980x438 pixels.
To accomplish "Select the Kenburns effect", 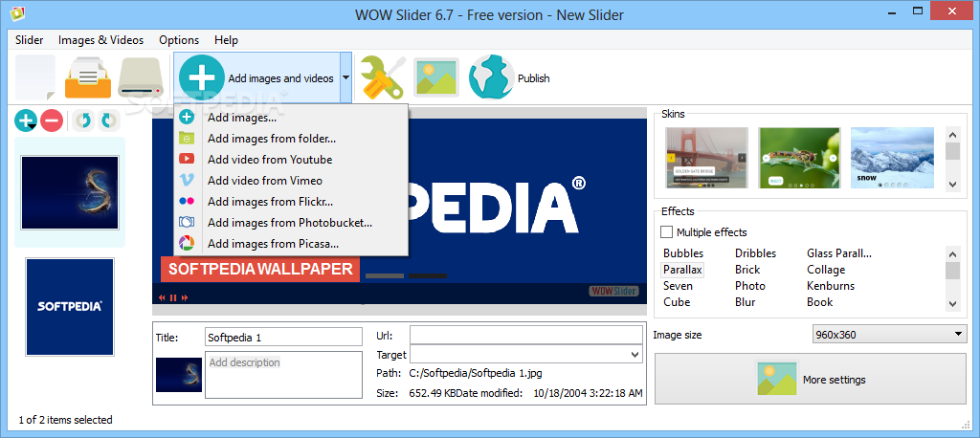I will (831, 286).
